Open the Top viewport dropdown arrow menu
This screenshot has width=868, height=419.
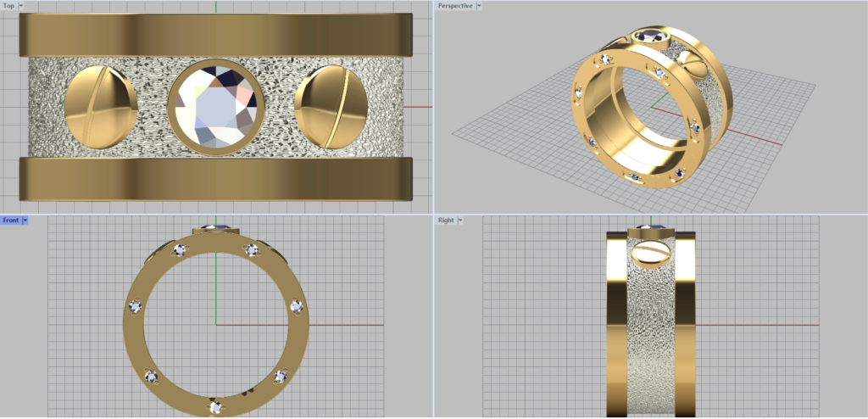pyautogui.click(x=21, y=6)
